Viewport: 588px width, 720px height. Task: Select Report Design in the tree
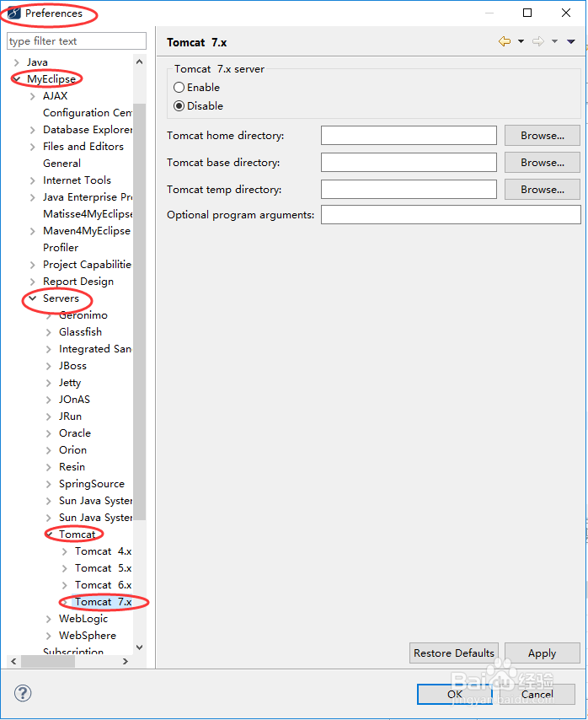coord(78,282)
